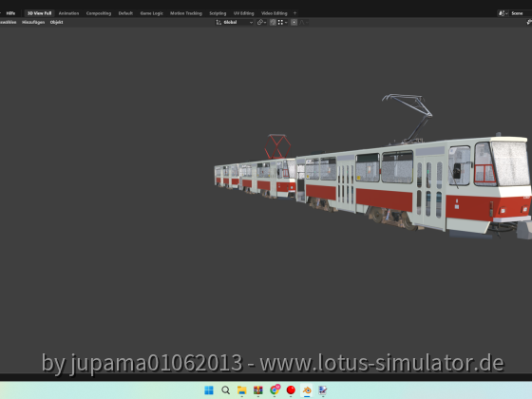Switch to the Video Editing workspace tab
Viewport: 532px width, 399px height.
coord(275,13)
